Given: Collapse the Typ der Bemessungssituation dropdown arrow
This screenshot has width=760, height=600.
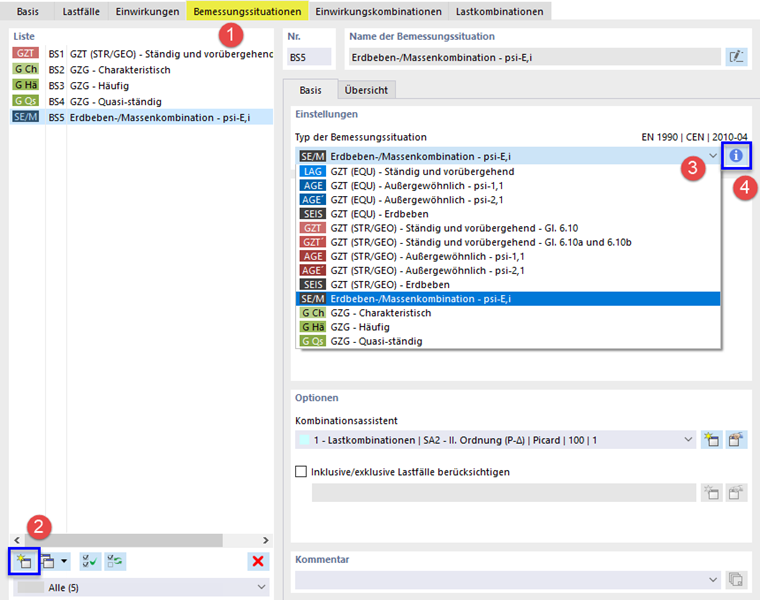Looking at the screenshot, I should [713, 156].
